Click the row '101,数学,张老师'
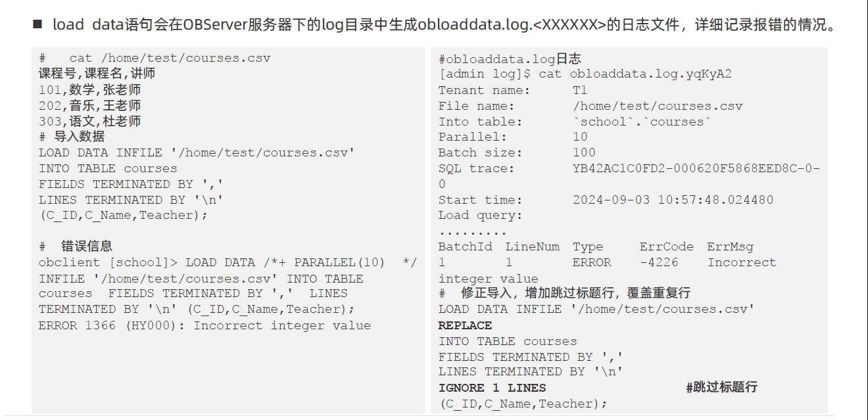The width and height of the screenshot is (868, 420). (89, 89)
